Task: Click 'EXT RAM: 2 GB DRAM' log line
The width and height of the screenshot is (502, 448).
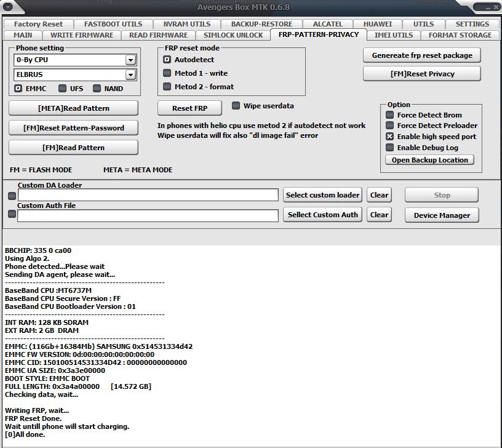Action: tap(42, 330)
